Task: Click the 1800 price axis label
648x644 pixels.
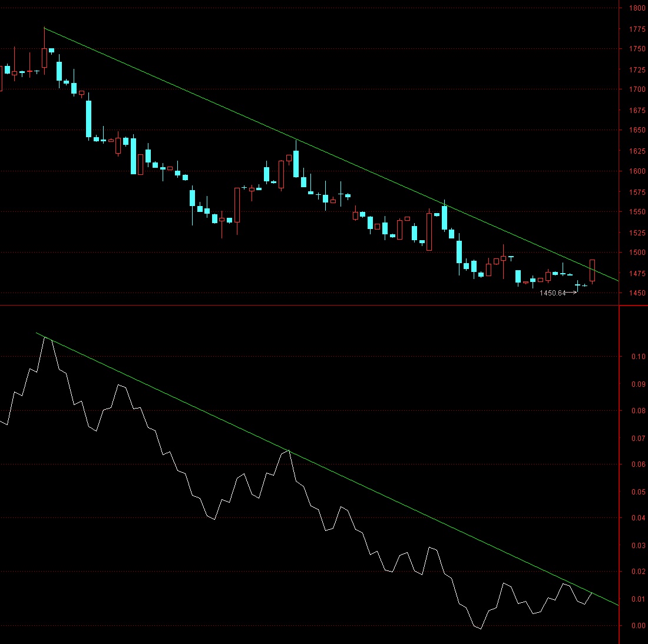Action: [637, 8]
